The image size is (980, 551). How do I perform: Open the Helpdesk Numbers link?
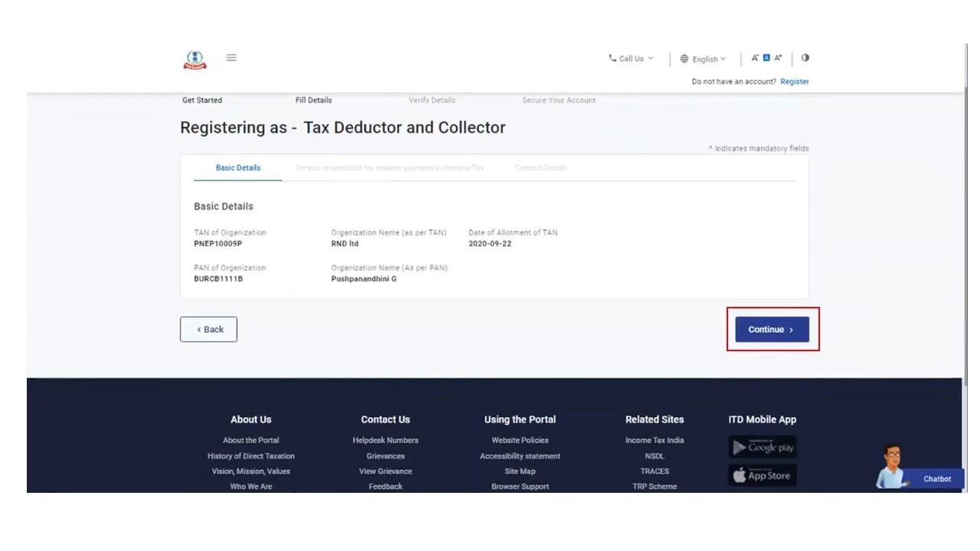click(385, 440)
